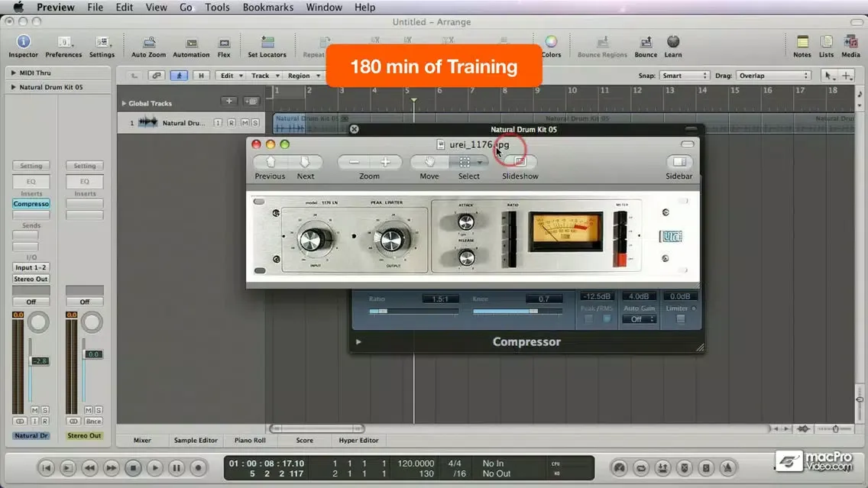Screen dimensions: 868x488
Task: Start Slideshow in Preview
Action: pos(520,162)
